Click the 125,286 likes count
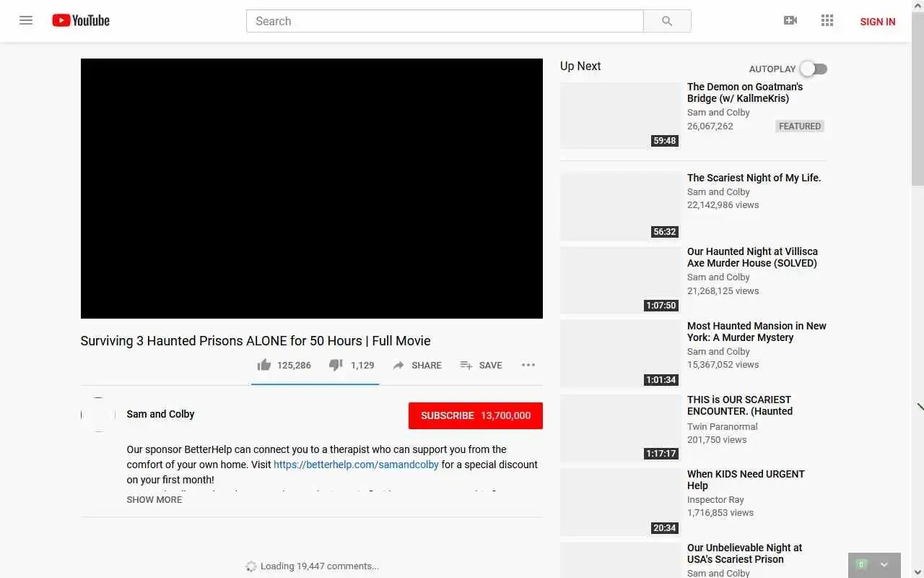This screenshot has width=924, height=578. [x=294, y=365]
